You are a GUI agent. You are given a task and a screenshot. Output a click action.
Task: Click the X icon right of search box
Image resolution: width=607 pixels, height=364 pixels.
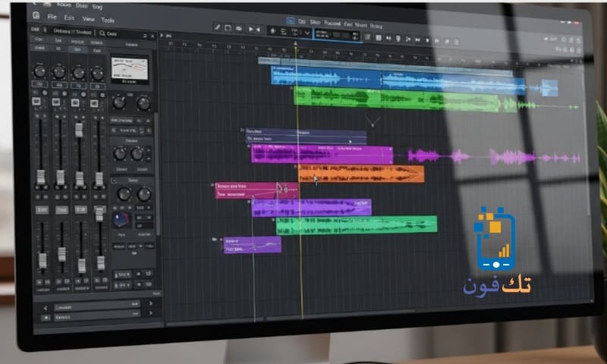[x=150, y=33]
